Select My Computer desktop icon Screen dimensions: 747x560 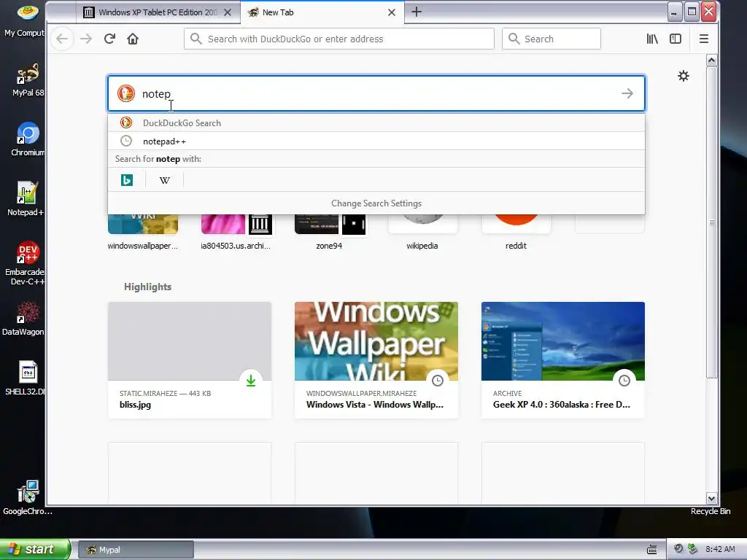click(x=25, y=21)
